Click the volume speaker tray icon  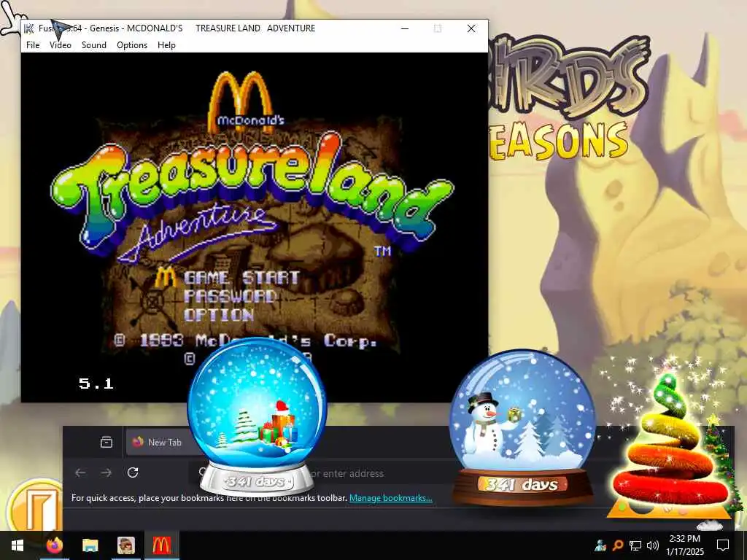click(x=653, y=545)
